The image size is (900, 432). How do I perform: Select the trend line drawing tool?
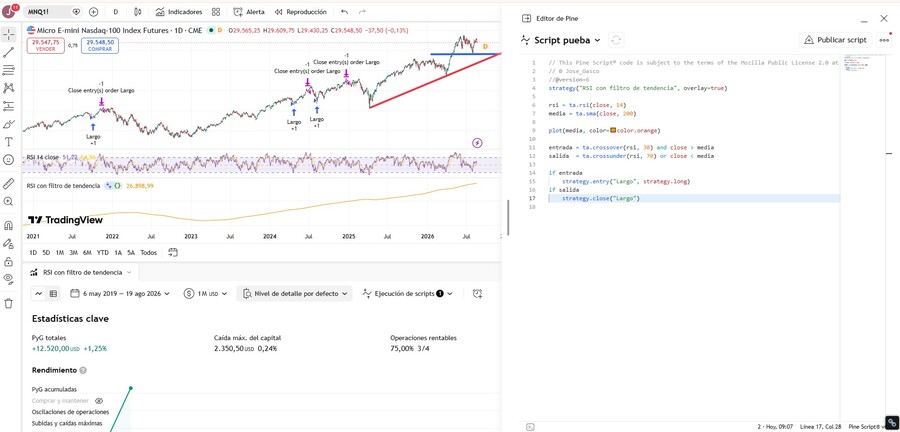point(9,52)
